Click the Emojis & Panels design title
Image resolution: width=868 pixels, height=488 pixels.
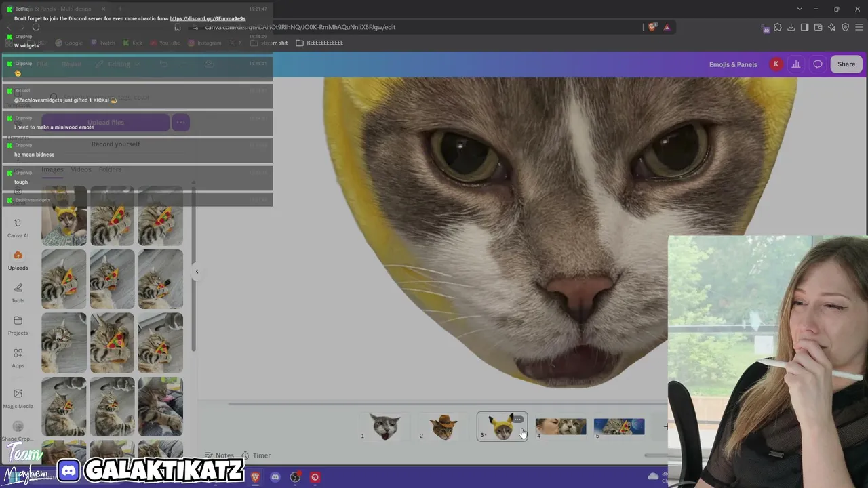pos(733,64)
